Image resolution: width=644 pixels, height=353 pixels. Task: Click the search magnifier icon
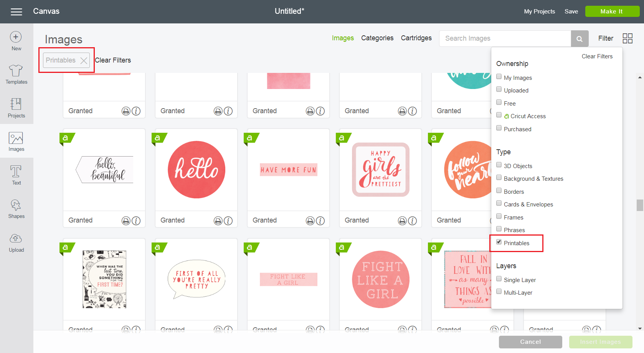[x=580, y=38]
